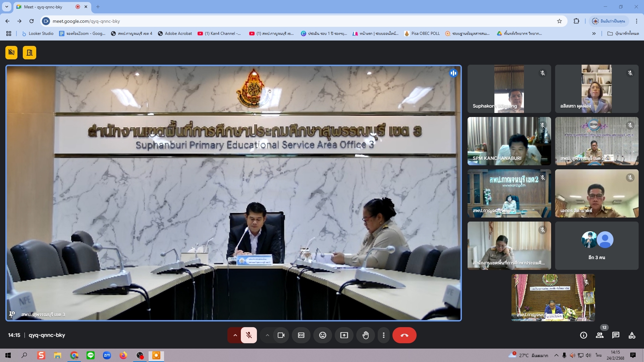
Task: Open LINE app from taskbar
Action: 91,355
